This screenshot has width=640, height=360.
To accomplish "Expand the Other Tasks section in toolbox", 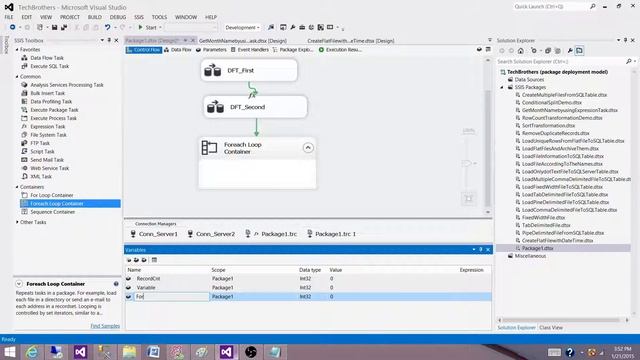I will click(x=17, y=222).
